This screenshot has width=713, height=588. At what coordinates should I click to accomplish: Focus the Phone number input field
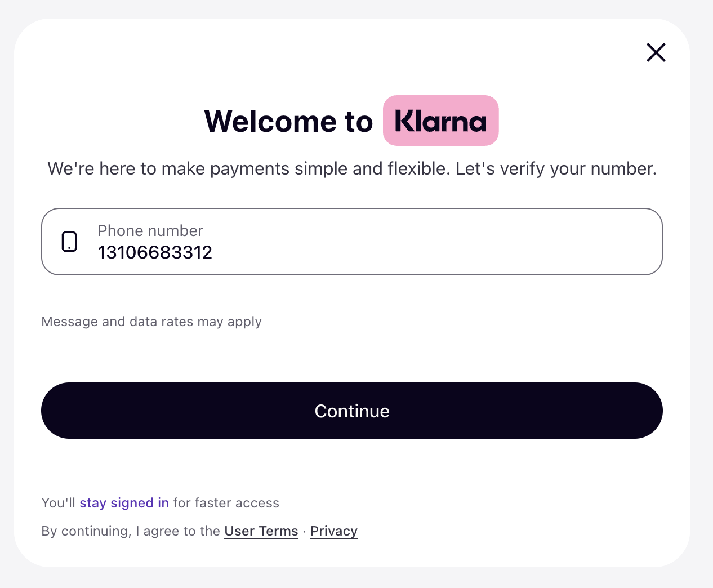(x=351, y=242)
